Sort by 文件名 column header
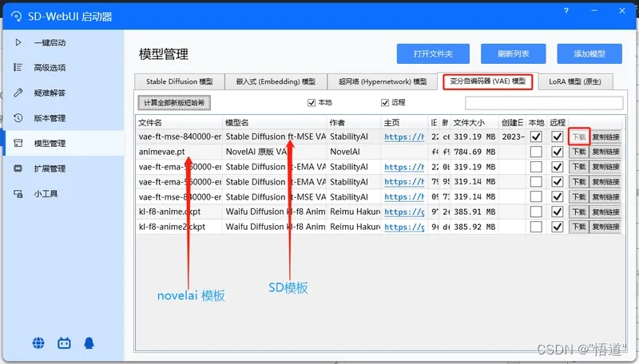The image size is (639, 364). coord(179,123)
